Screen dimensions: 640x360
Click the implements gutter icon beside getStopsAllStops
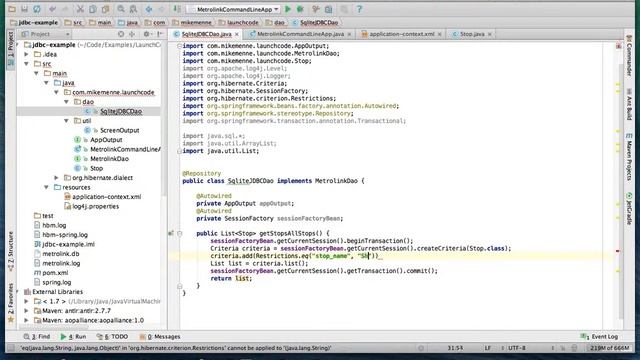[171, 233]
